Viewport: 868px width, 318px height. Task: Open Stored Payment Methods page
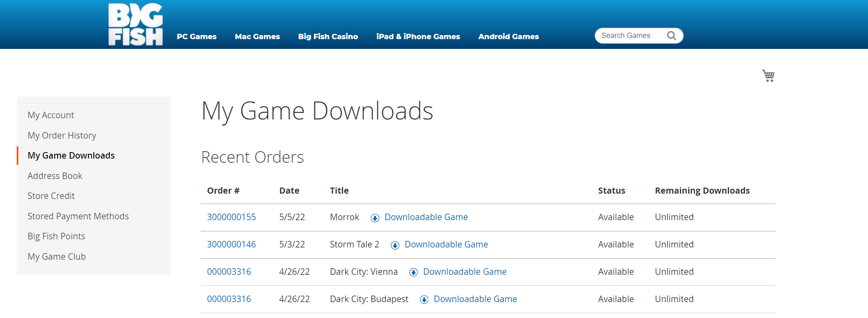(x=78, y=216)
